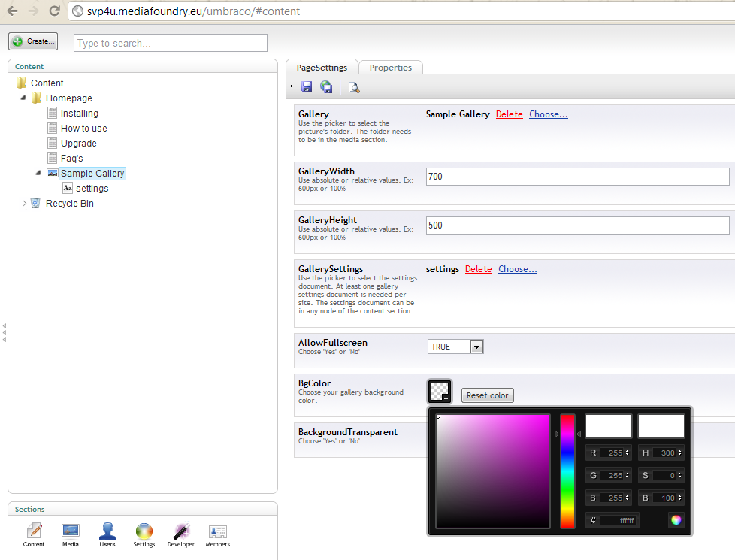
Task: Open the Members section icon
Action: pyautogui.click(x=218, y=535)
